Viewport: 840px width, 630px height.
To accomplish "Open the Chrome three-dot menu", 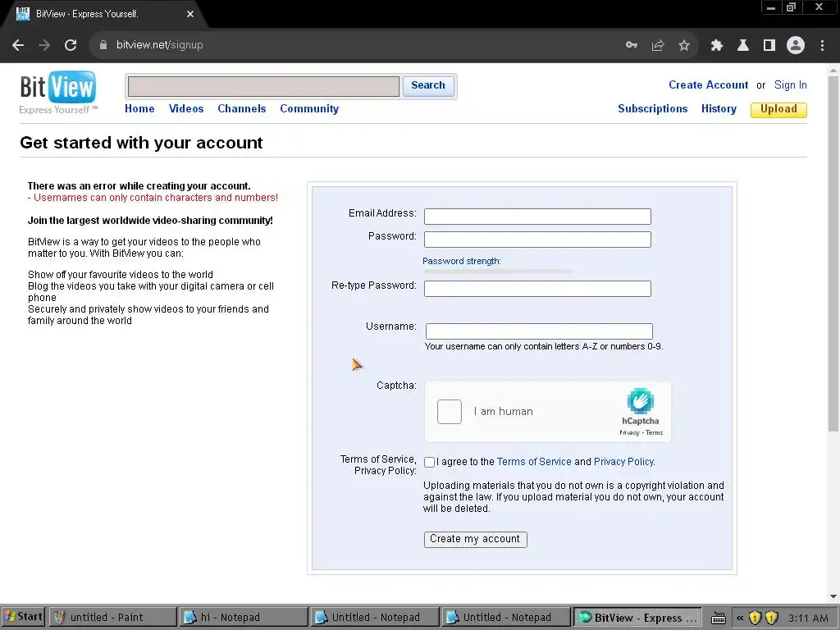I will point(822,45).
